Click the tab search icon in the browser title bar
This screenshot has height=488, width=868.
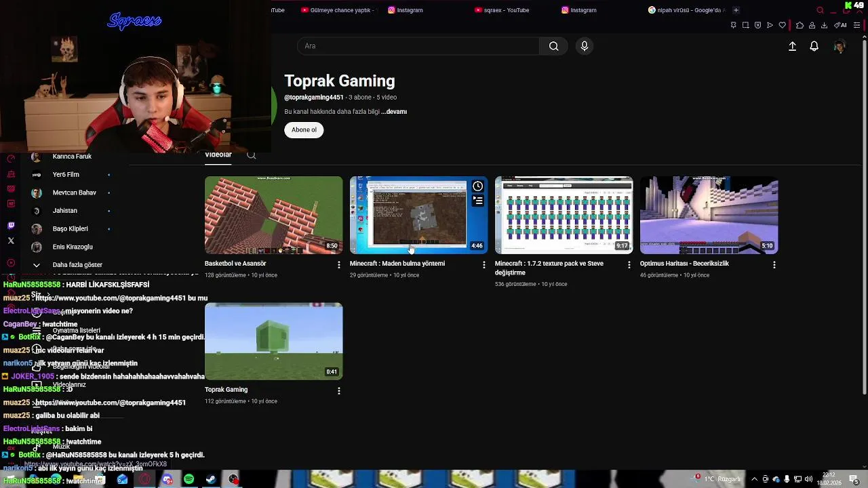pyautogui.click(x=820, y=10)
